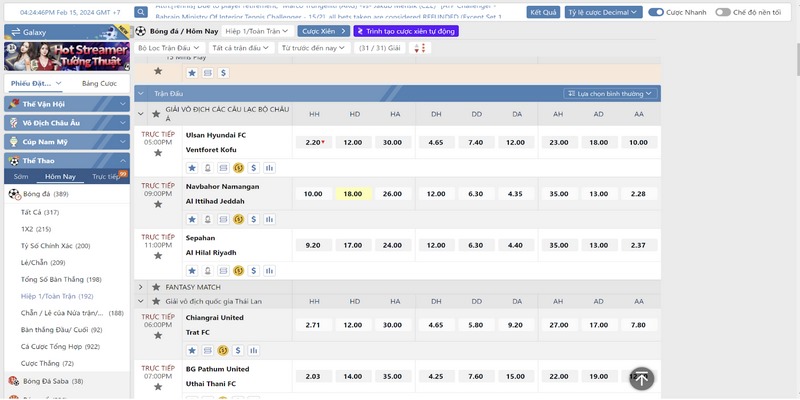Click dollar icon under Ulsan Hyundai match
The width and height of the screenshot is (800, 400).
point(254,168)
